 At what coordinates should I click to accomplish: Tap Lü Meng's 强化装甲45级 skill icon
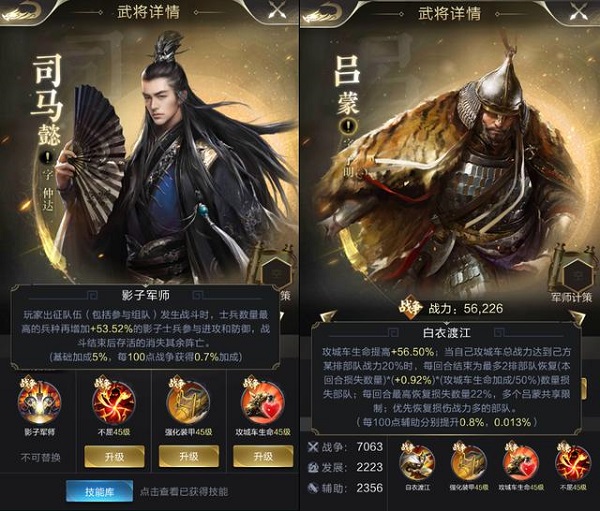pos(469,462)
